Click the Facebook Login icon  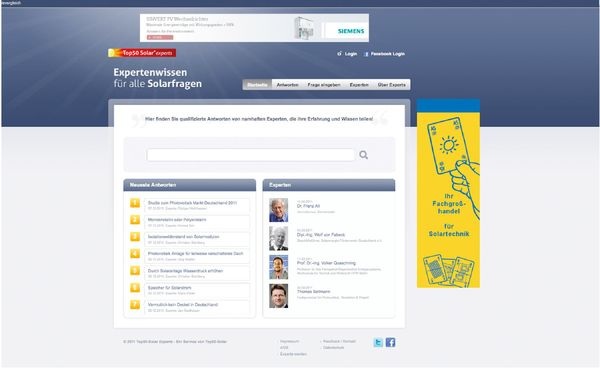tap(366, 54)
